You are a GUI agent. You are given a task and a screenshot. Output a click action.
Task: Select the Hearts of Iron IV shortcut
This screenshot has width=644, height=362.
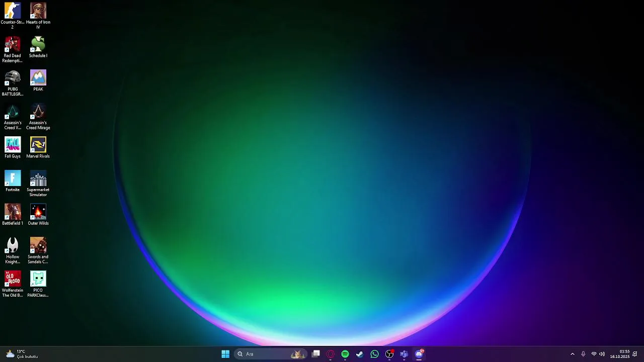(x=38, y=16)
